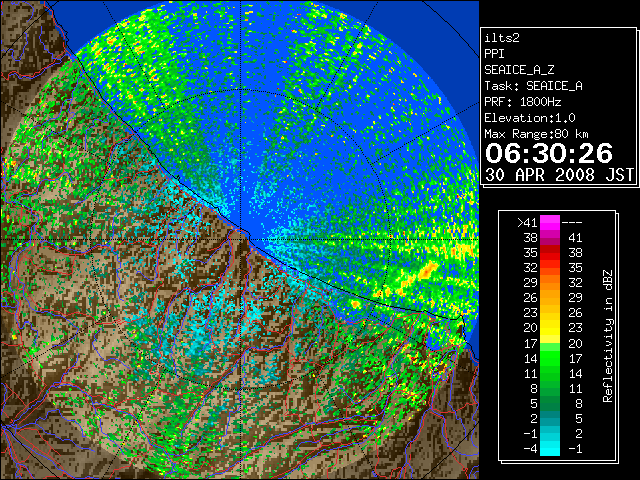Screen dimensions: 640x480
Task: Click the 'ilts2' site label
Action: click(x=502, y=38)
